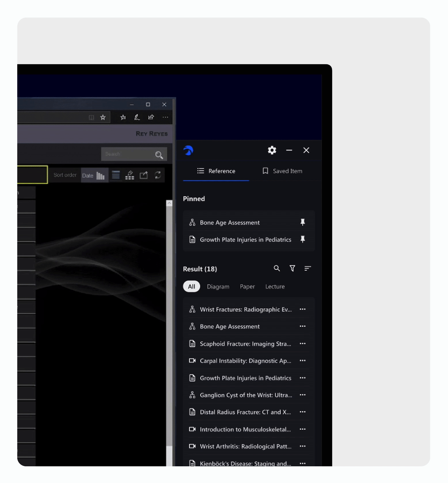Click add notes pen icon in browser

(137, 117)
